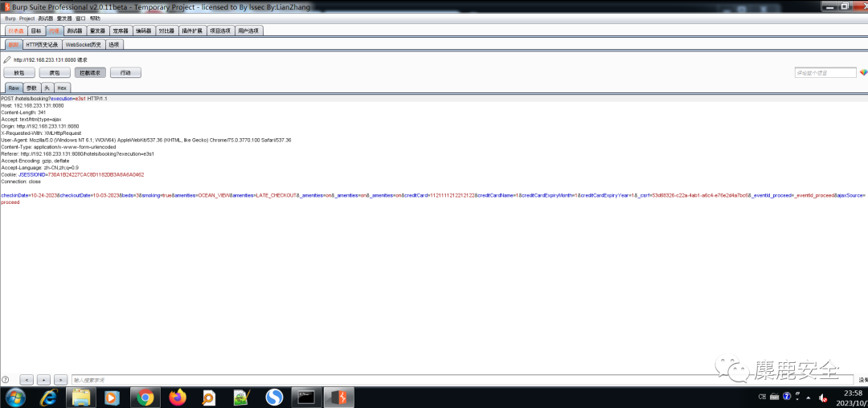
Task: Open the Burp menu
Action: click(10, 18)
